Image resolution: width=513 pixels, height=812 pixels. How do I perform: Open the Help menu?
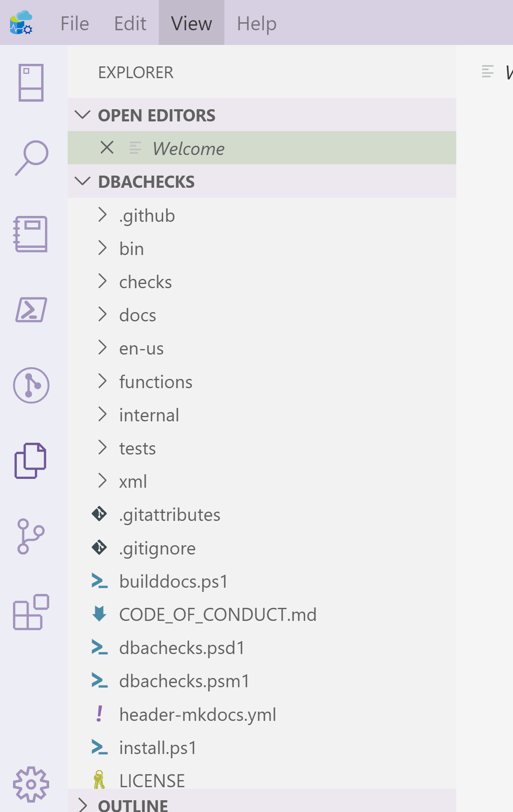257,24
